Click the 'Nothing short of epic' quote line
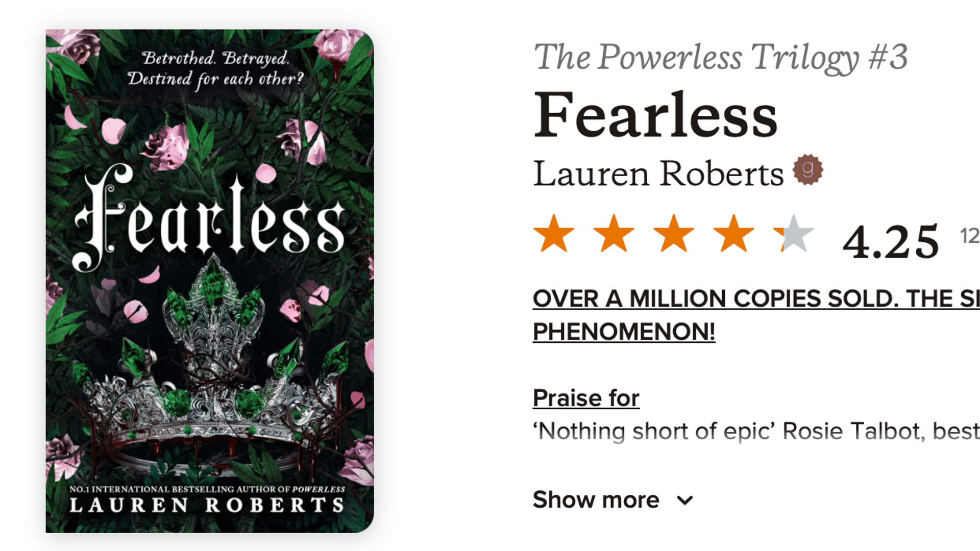This screenshot has height=551, width=980. (x=755, y=432)
